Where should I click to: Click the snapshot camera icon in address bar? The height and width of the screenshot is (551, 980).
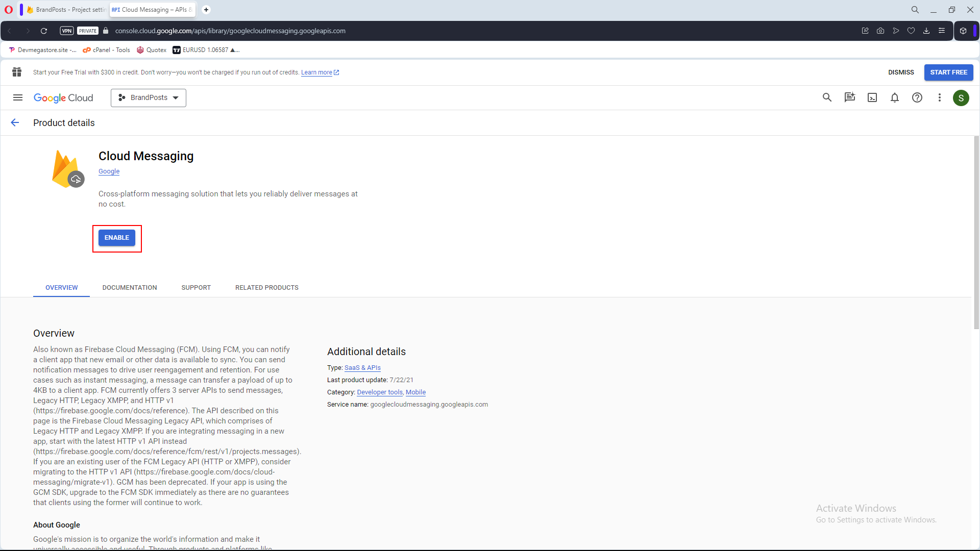tap(880, 31)
